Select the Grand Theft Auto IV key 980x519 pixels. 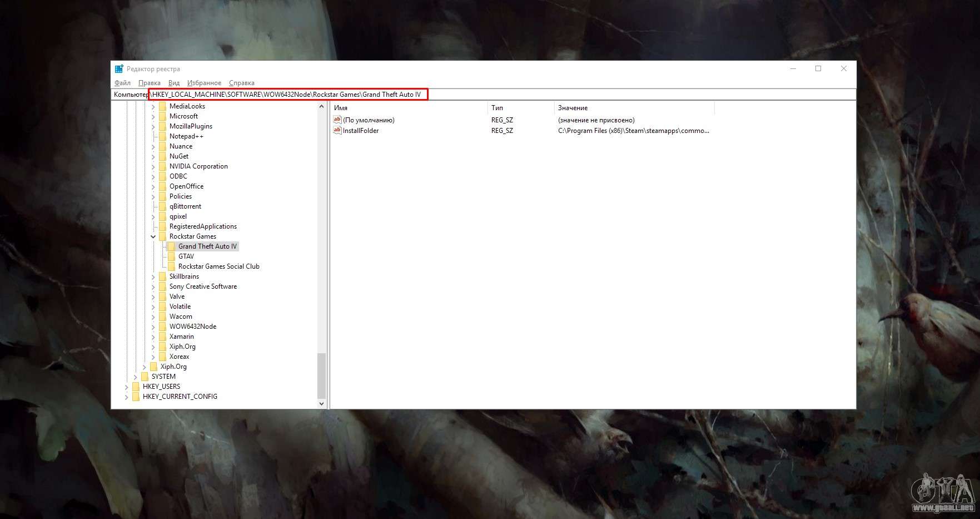click(207, 246)
